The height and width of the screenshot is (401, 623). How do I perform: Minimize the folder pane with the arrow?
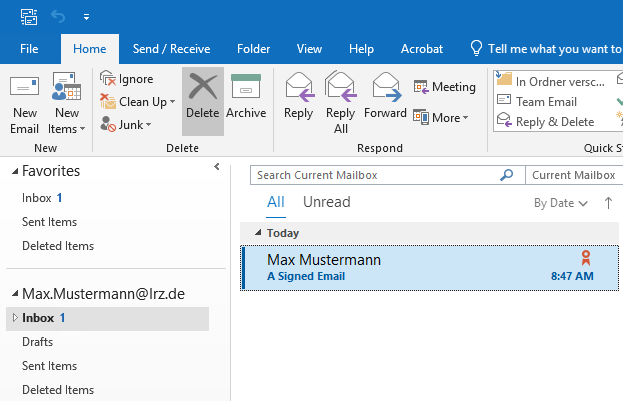coord(217,167)
